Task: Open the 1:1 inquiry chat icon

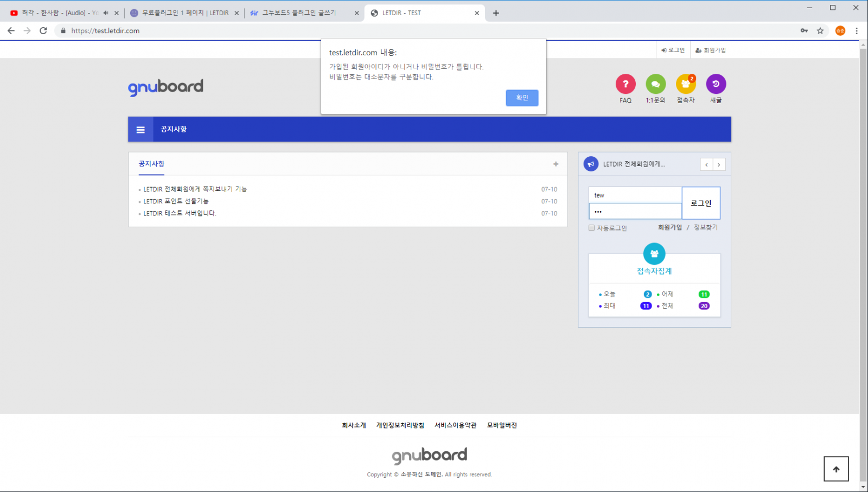Action: point(655,84)
